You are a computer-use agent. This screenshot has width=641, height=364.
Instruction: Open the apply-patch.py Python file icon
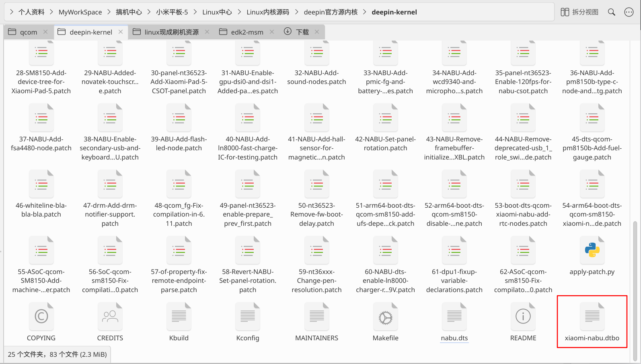(x=592, y=250)
